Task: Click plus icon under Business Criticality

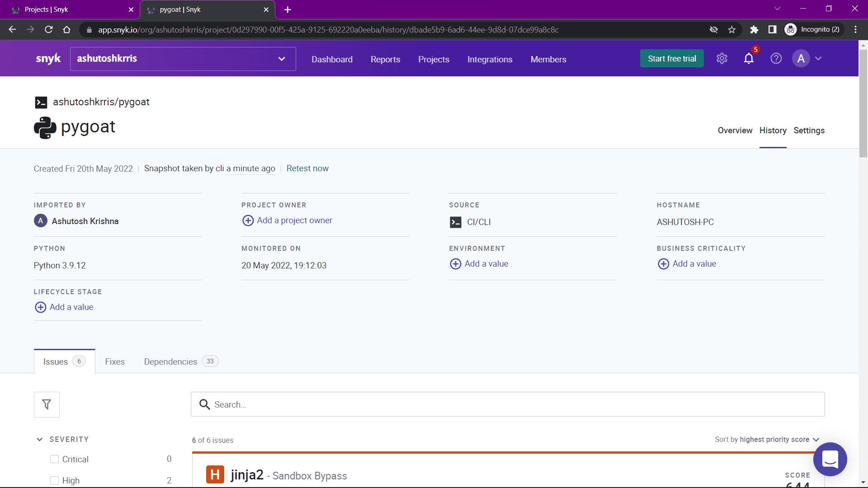Action: tap(663, 264)
